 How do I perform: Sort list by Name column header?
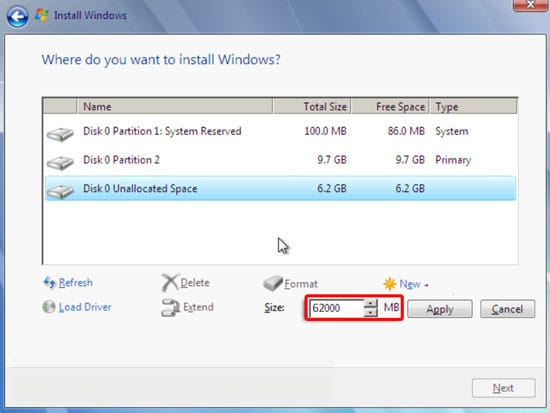point(174,107)
